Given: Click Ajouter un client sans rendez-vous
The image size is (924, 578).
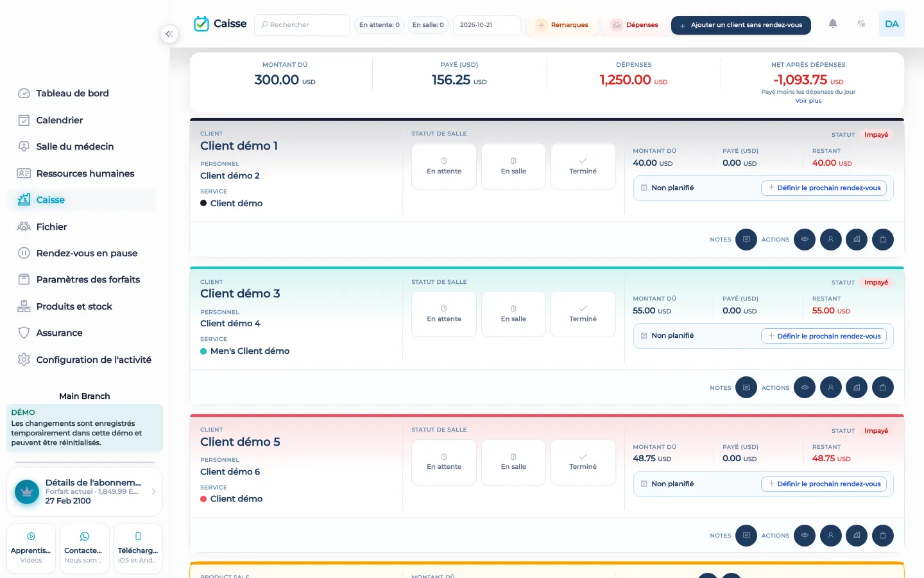Looking at the screenshot, I should pos(741,25).
